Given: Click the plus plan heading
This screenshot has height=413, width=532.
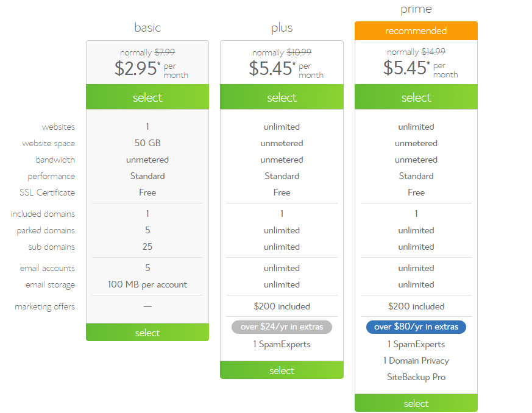Looking at the screenshot, I should (282, 28).
